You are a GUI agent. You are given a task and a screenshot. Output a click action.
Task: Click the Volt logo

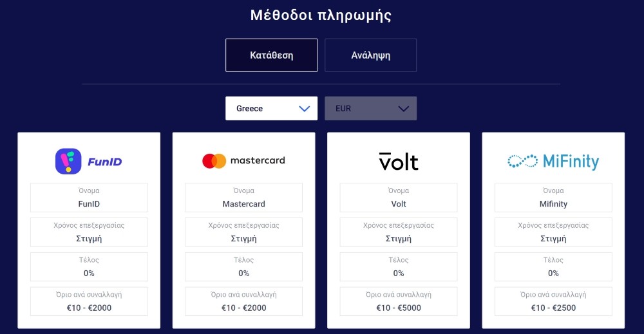[399, 161]
